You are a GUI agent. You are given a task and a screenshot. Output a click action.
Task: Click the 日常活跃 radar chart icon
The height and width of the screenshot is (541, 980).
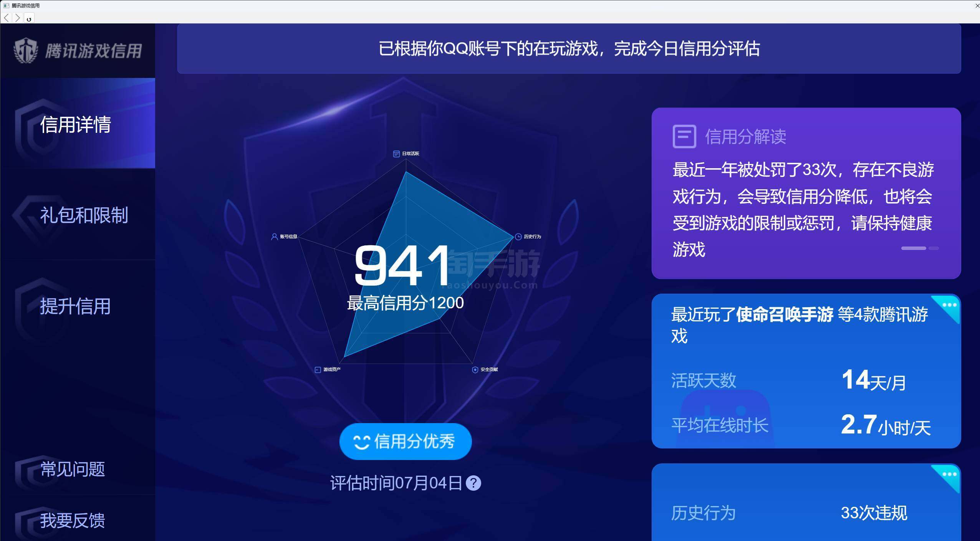[396, 154]
